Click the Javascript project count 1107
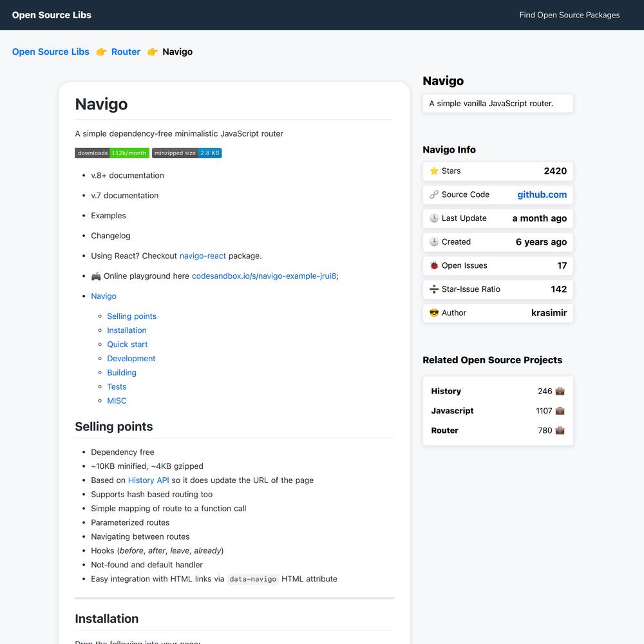Image resolution: width=644 pixels, height=644 pixels. tap(544, 411)
